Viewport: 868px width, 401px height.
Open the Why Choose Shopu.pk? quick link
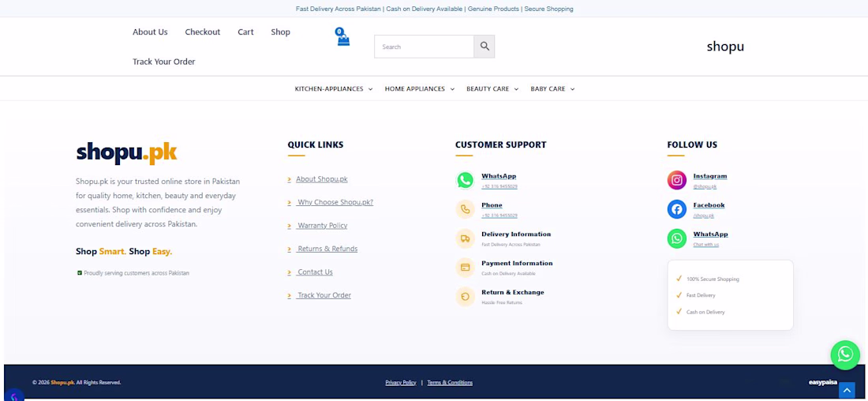point(335,202)
